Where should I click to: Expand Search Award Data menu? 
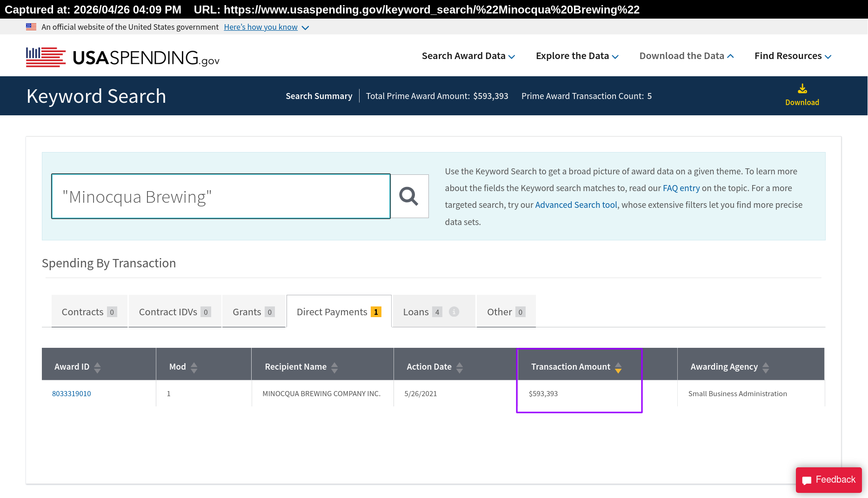(468, 56)
